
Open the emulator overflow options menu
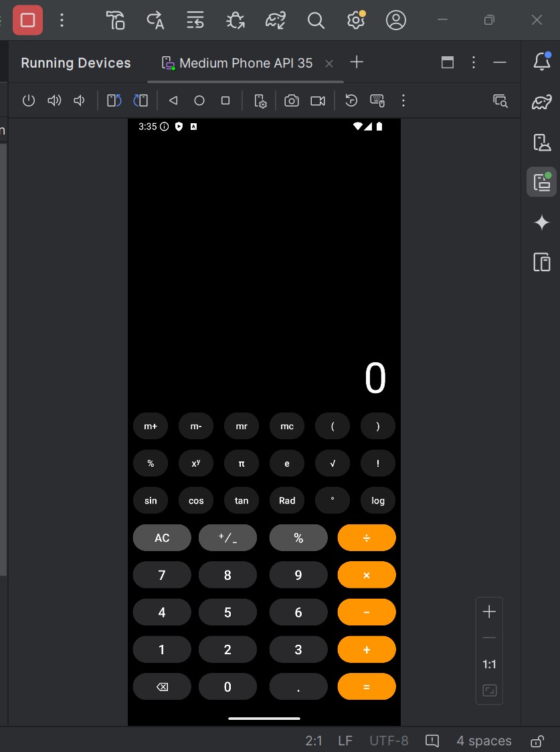[403, 100]
